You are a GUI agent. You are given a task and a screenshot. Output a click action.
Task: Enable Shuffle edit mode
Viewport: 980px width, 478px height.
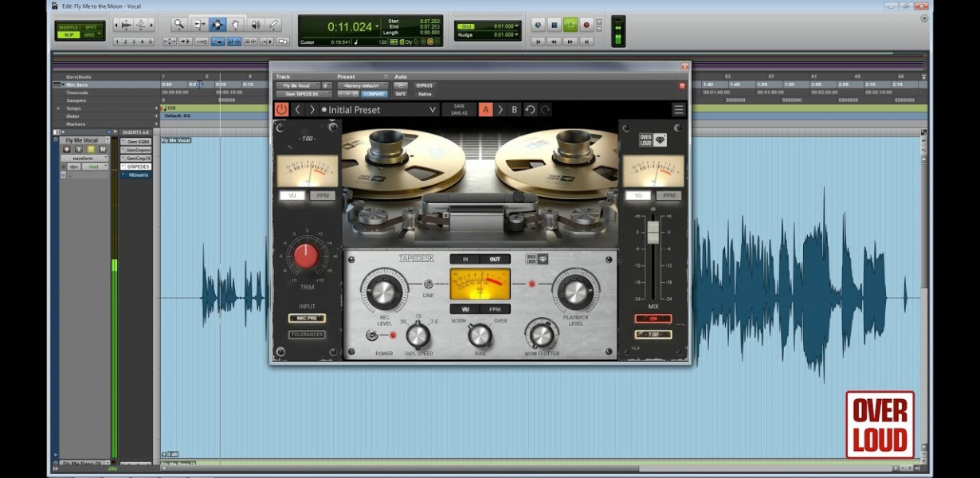click(x=69, y=27)
